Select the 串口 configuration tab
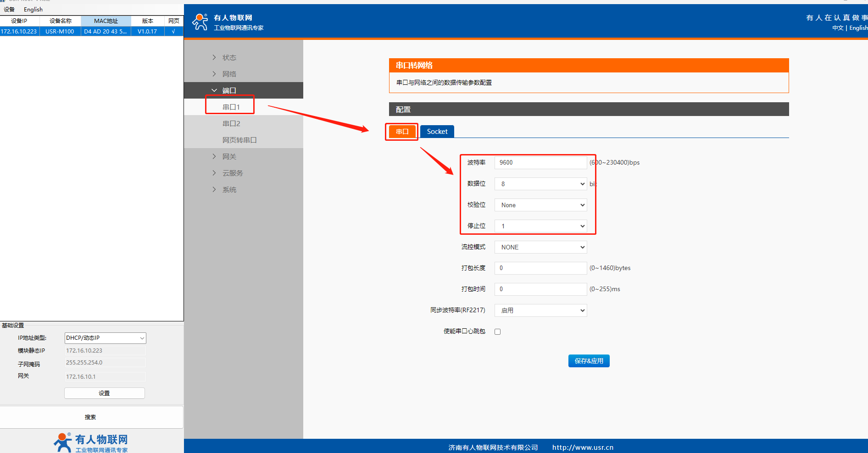The image size is (868, 453). (402, 132)
